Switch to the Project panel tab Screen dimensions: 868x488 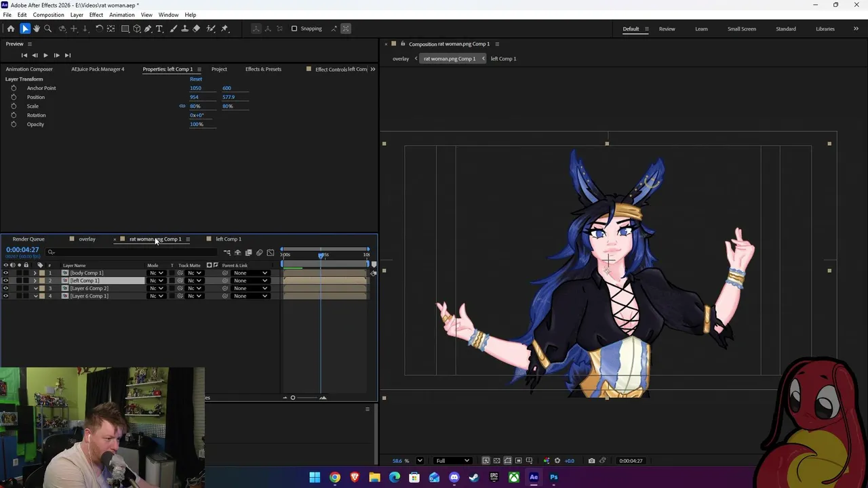click(x=219, y=69)
